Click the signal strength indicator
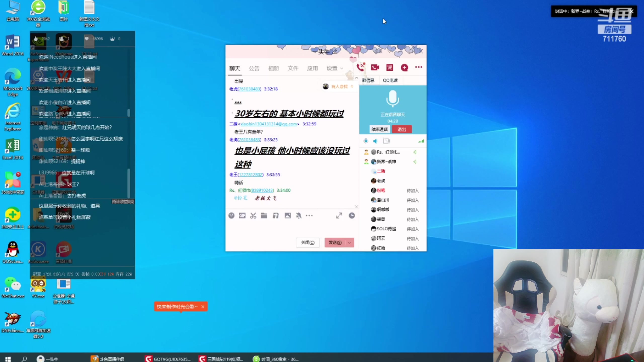This screenshot has height=362, width=644. coord(421,141)
